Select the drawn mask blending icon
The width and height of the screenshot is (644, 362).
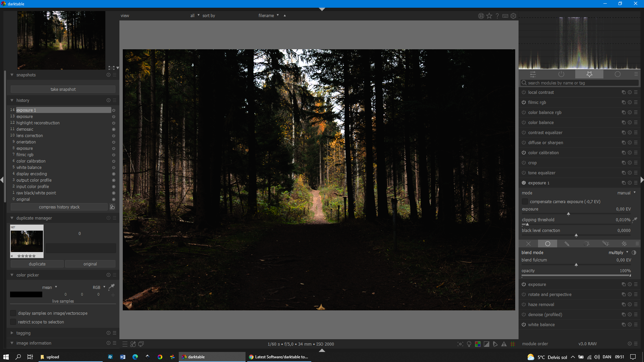567,244
